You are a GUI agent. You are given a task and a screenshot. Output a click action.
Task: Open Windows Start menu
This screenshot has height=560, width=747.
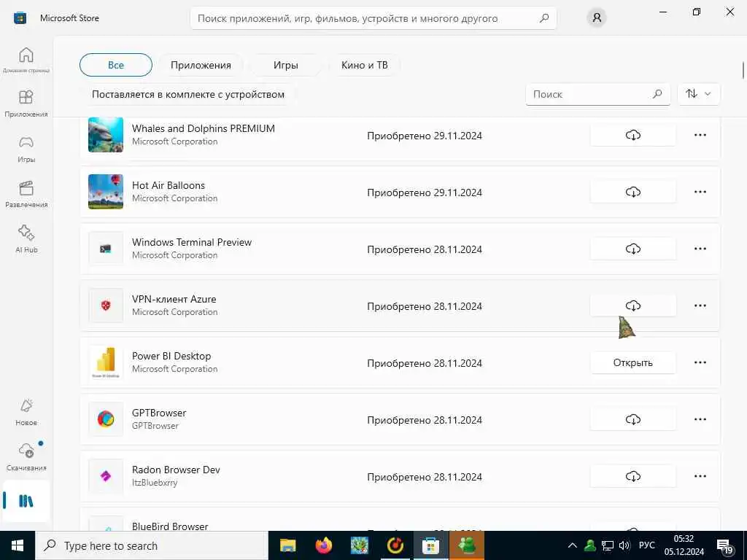point(18,545)
